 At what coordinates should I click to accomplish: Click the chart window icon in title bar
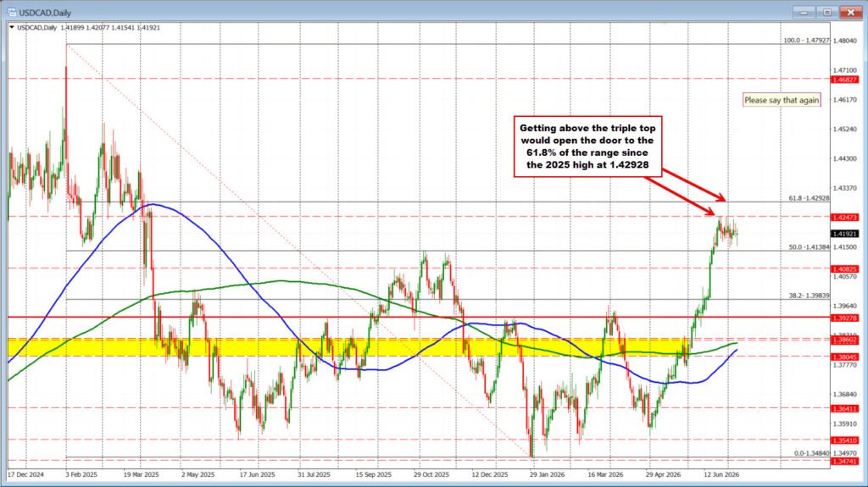[12, 12]
